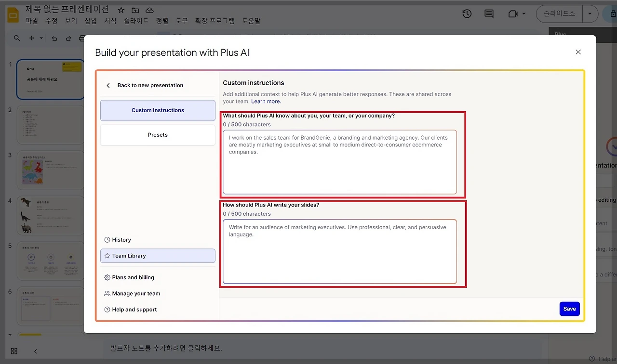617x364 pixels.
Task: Open the 정렬 menu
Action: 162,21
